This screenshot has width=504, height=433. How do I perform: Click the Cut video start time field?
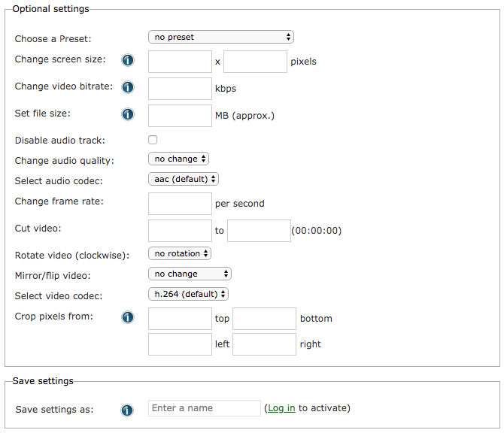coord(181,231)
